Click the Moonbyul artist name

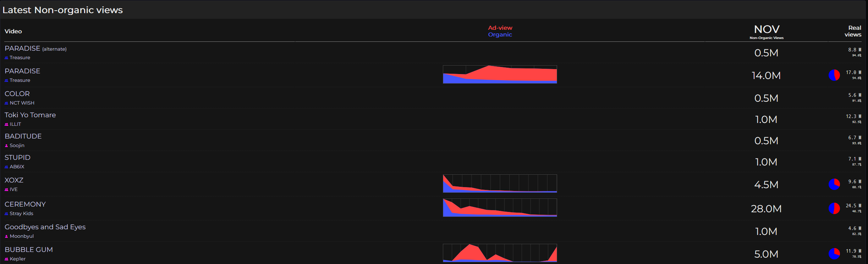point(22,236)
